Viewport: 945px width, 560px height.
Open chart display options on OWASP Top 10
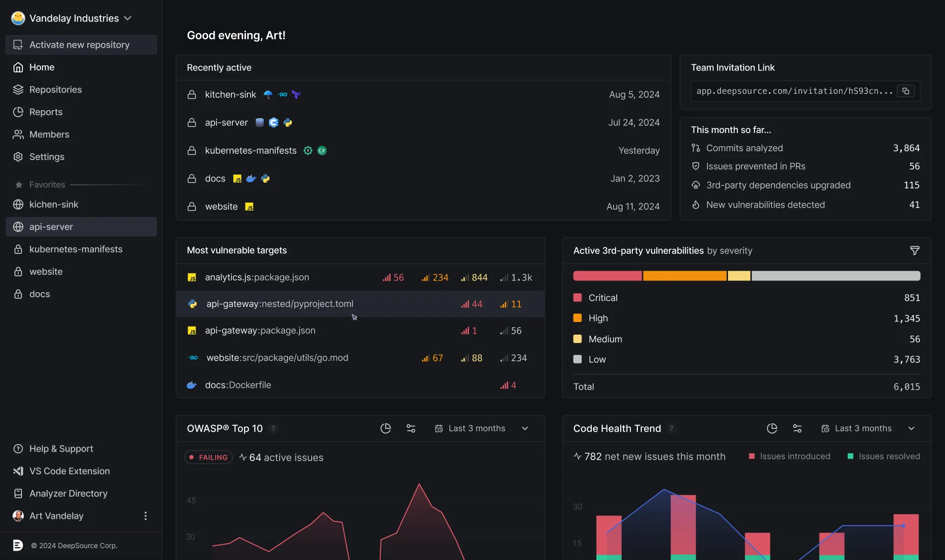coord(411,428)
